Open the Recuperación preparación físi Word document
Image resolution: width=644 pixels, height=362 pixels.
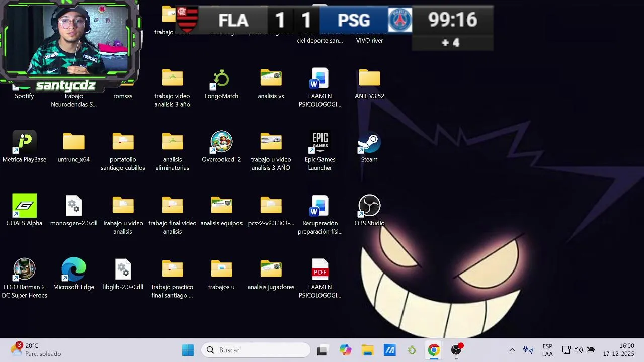pyautogui.click(x=320, y=215)
